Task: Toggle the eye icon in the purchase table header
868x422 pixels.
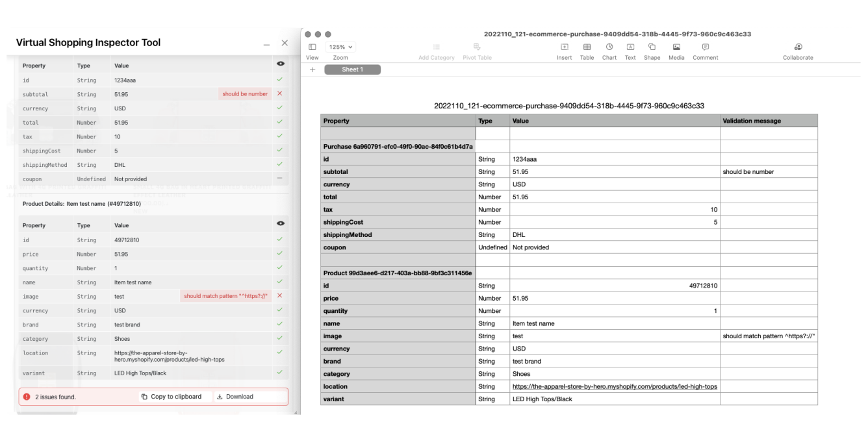Action: tap(280, 64)
